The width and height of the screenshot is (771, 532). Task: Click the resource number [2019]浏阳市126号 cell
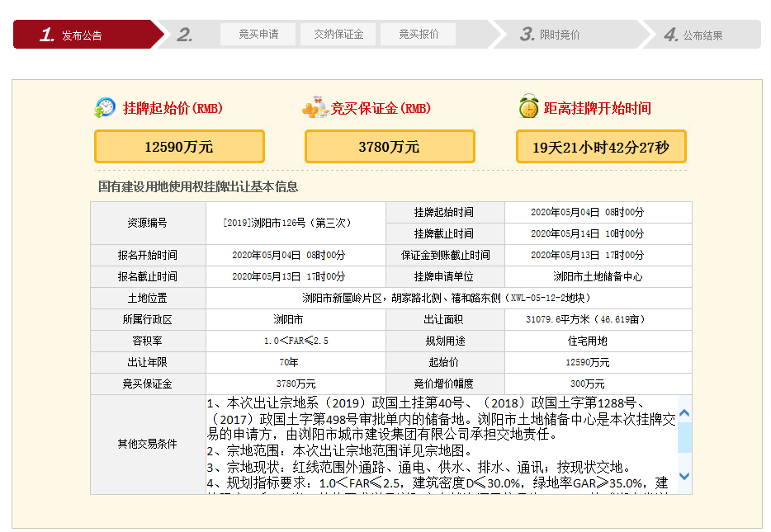[296, 223]
